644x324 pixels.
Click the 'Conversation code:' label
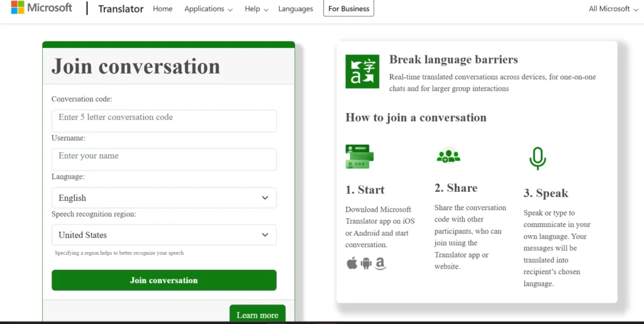click(x=82, y=99)
